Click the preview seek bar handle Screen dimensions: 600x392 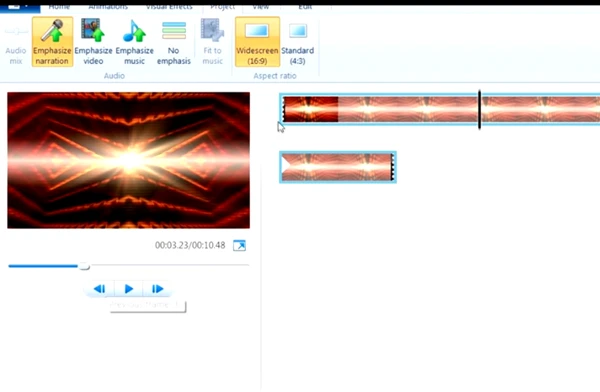(x=84, y=266)
